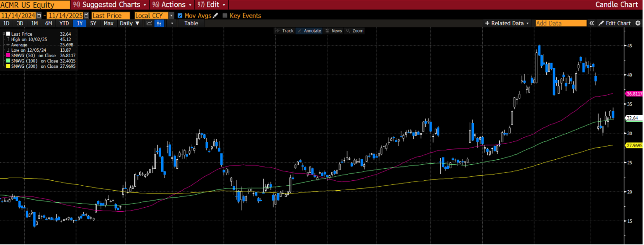644x245 pixels.
Task: Enable the Track crosshair tool
Action: point(285,31)
